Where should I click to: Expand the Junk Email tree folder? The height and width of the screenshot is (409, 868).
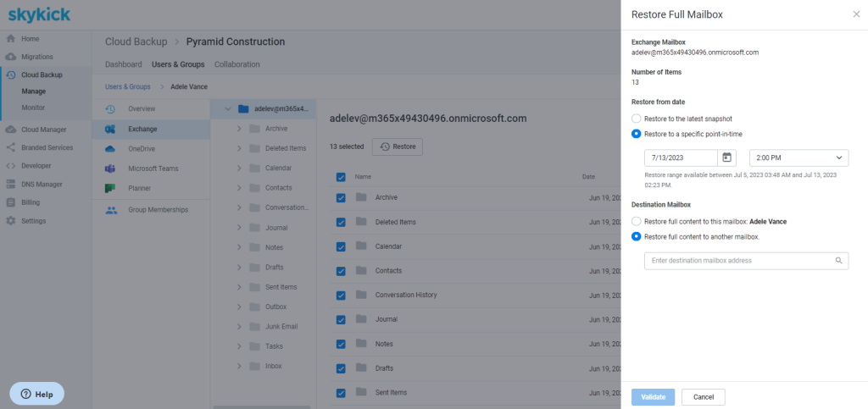[239, 327]
